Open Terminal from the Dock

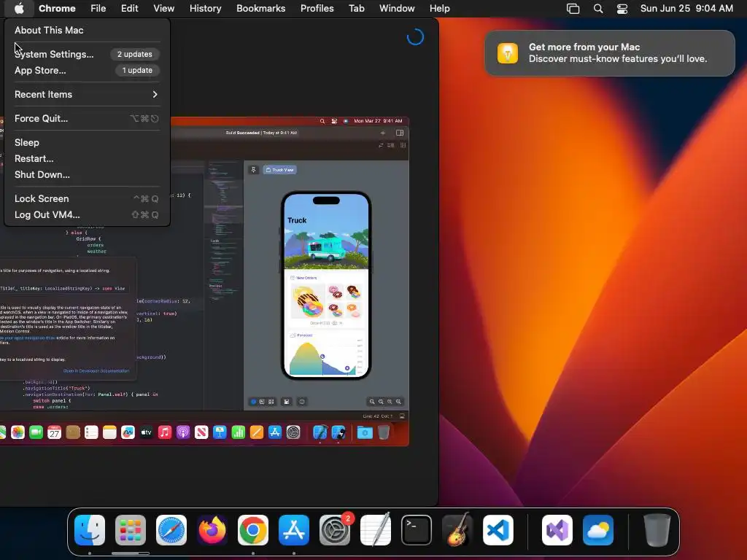tap(417, 530)
